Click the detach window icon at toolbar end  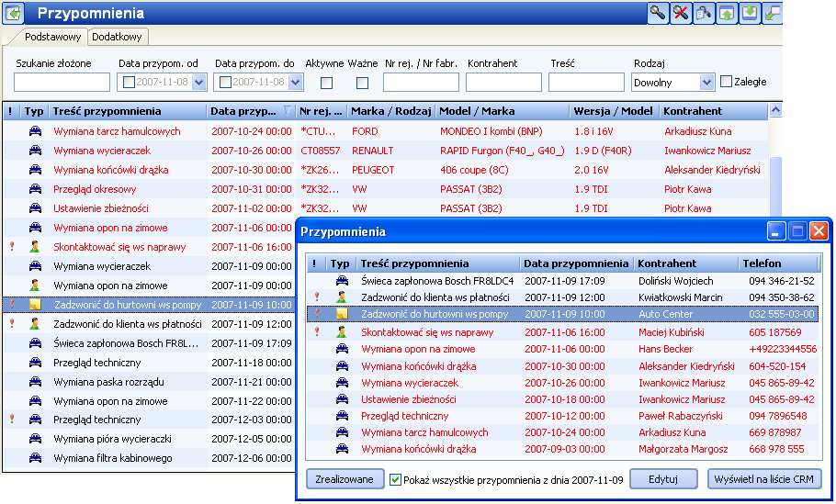point(772,13)
